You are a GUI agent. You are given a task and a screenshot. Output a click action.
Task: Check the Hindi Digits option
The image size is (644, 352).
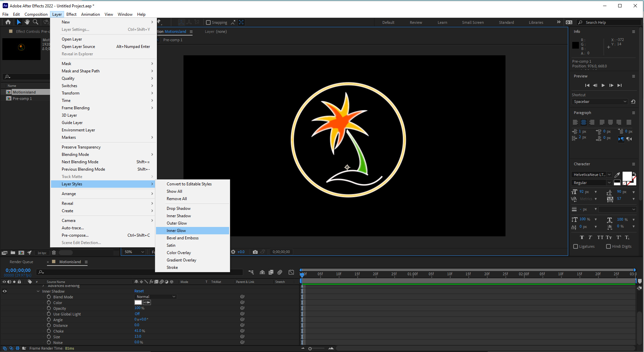point(608,246)
